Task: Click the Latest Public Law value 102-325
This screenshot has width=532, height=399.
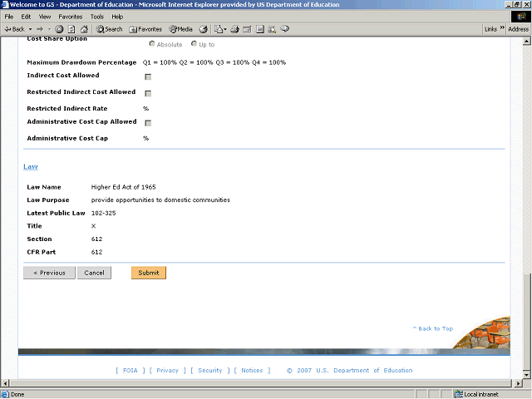Action: click(x=103, y=214)
